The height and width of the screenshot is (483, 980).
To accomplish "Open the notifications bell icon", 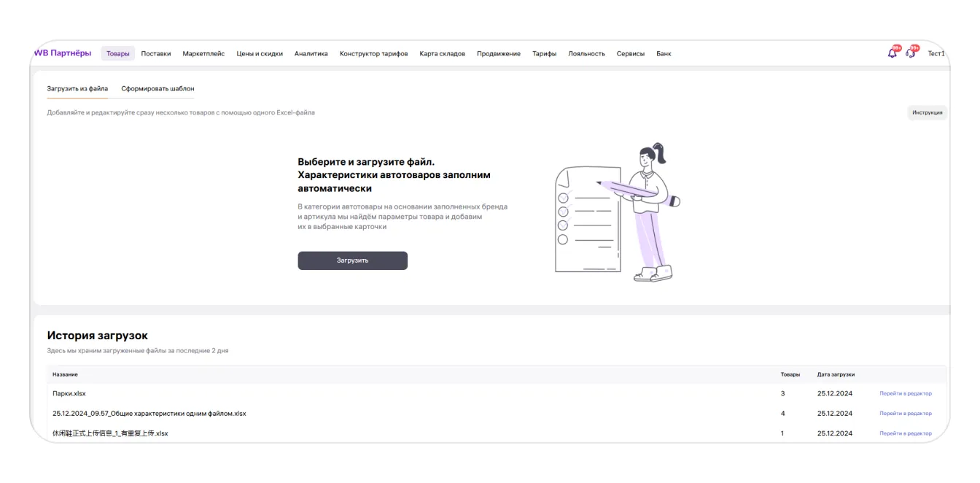I will 892,53.
